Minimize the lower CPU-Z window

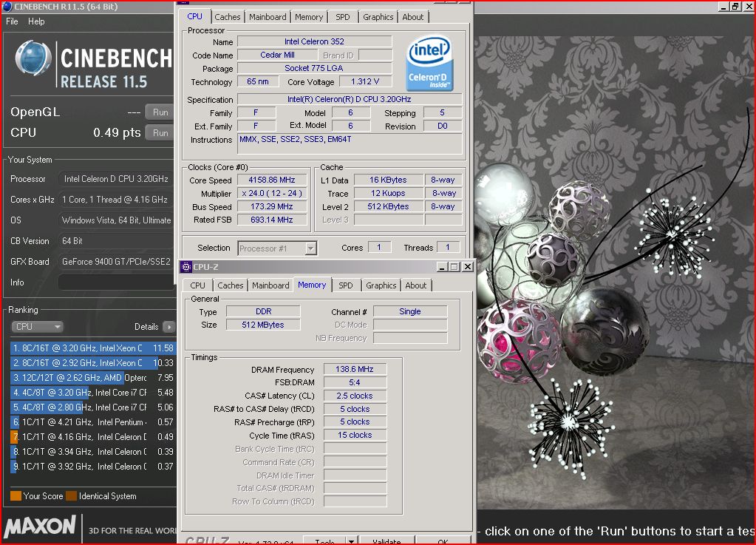[442, 267]
